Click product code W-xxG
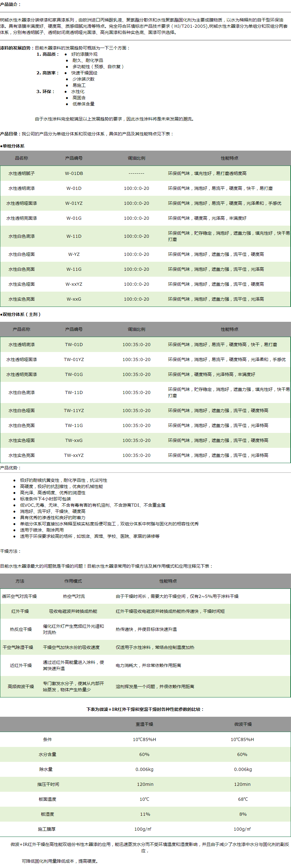 pos(74,299)
